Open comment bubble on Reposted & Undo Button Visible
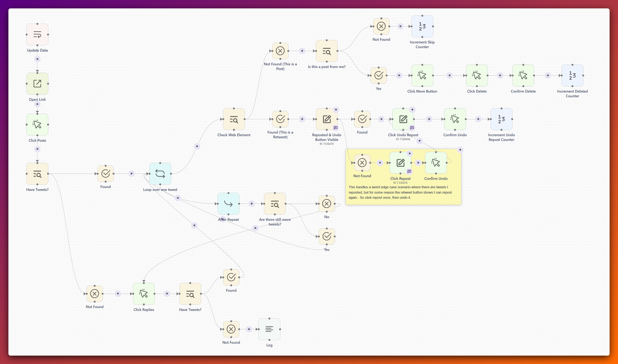The height and width of the screenshot is (364, 618). (x=336, y=128)
